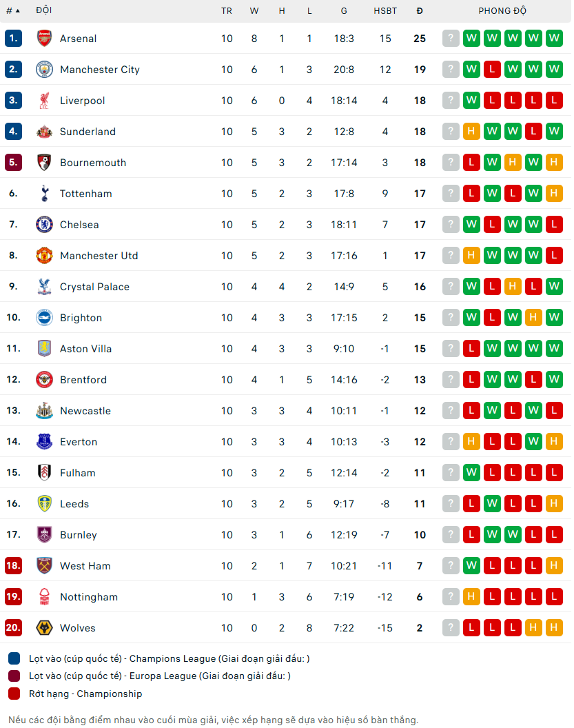Click the PHONG ĐỘ column header
The height and width of the screenshot is (728, 574).
503,11
